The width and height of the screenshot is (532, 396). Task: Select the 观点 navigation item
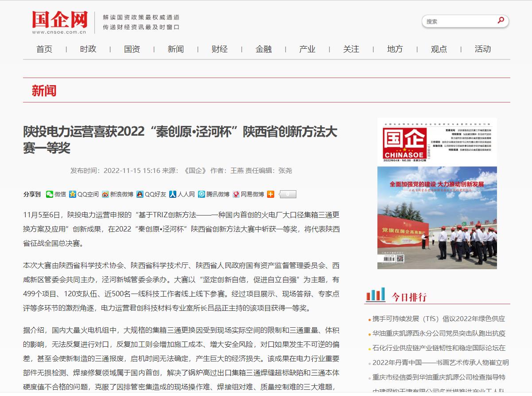439,49
